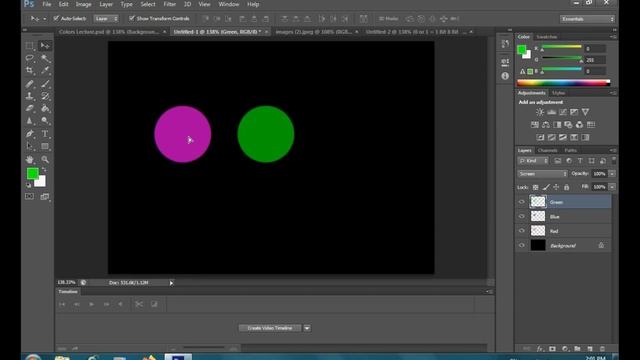Open the Fill slider dropdown arrow

point(612,187)
